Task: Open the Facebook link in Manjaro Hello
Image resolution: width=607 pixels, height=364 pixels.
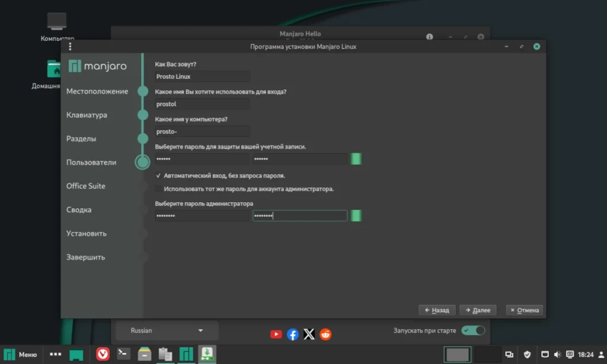Action: (293, 334)
